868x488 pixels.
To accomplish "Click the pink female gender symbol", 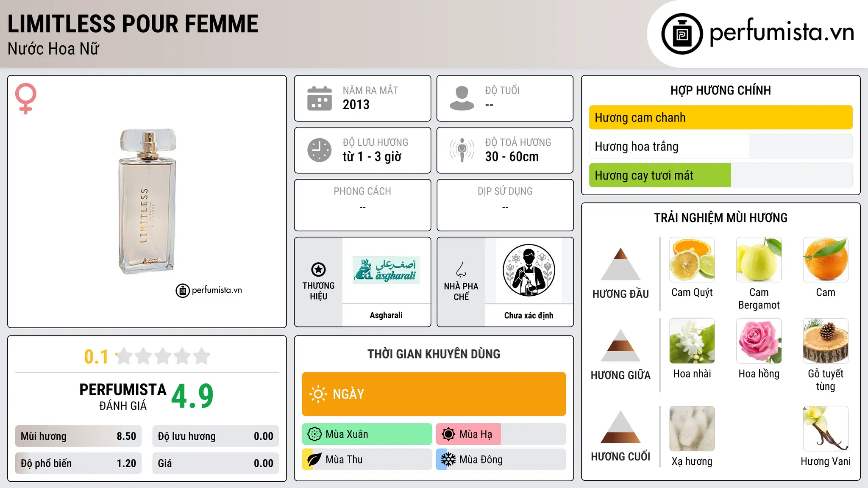I will click(x=26, y=98).
